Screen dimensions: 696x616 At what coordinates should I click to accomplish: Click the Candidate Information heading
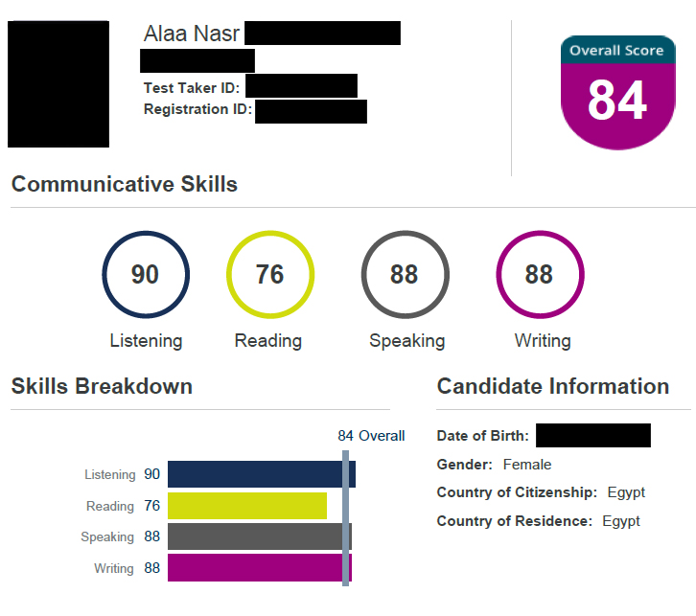click(553, 386)
